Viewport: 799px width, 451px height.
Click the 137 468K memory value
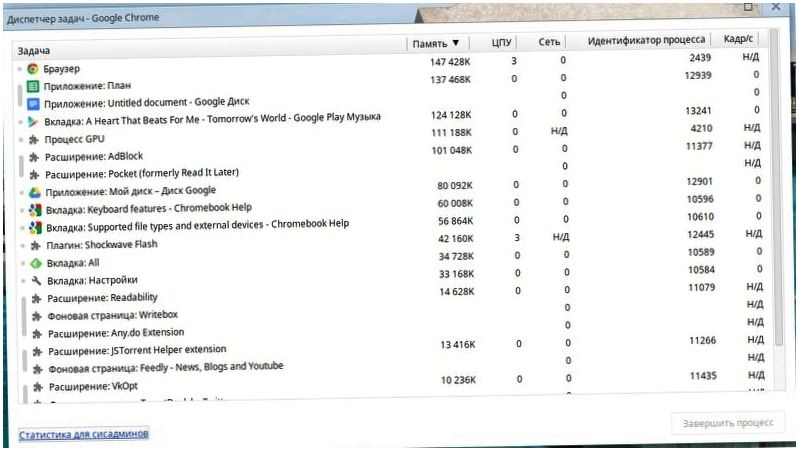point(450,79)
